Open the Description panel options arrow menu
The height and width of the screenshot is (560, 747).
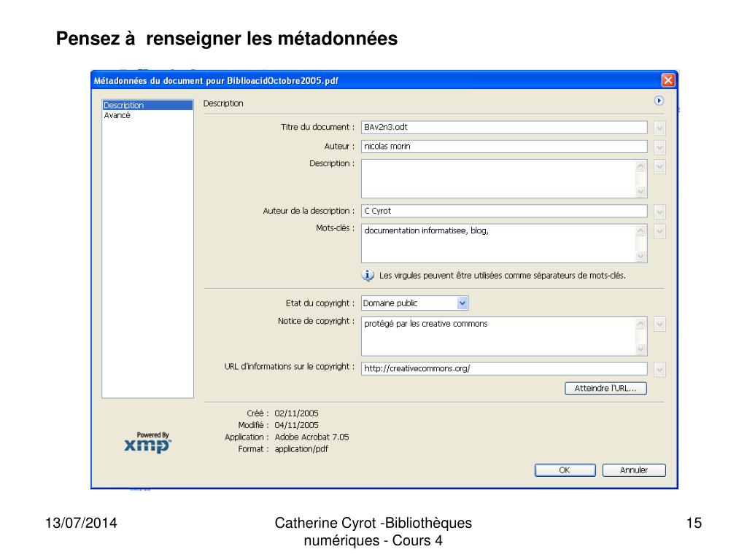tap(659, 101)
